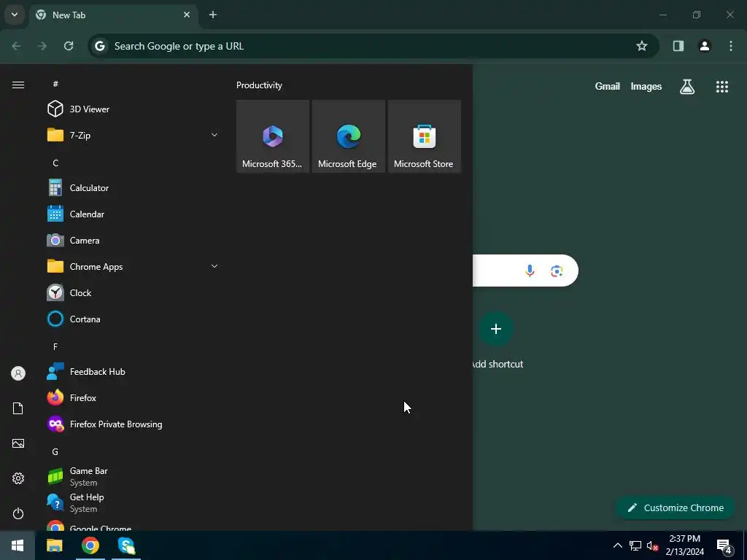Click the Productivity group heading
The image size is (747, 560).
coord(259,85)
